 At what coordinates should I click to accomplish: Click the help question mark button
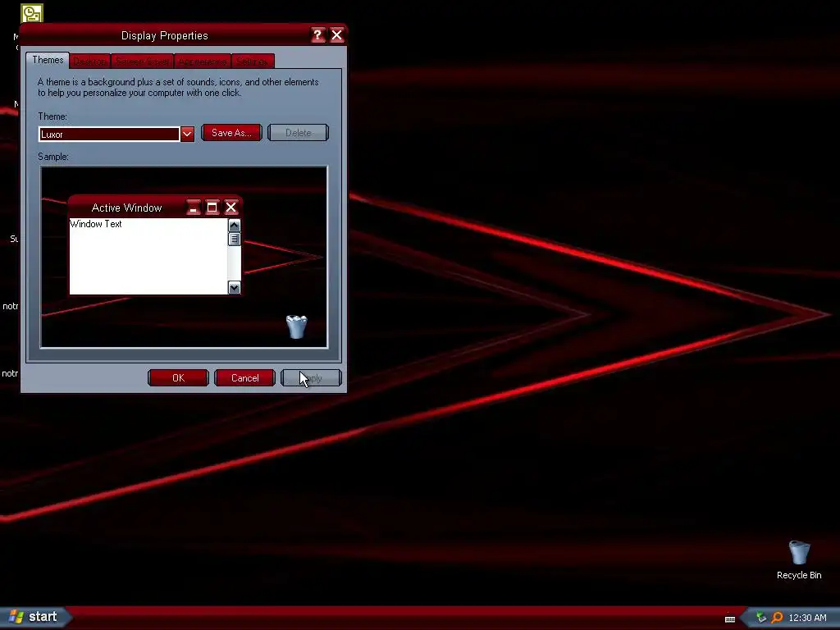(x=317, y=35)
